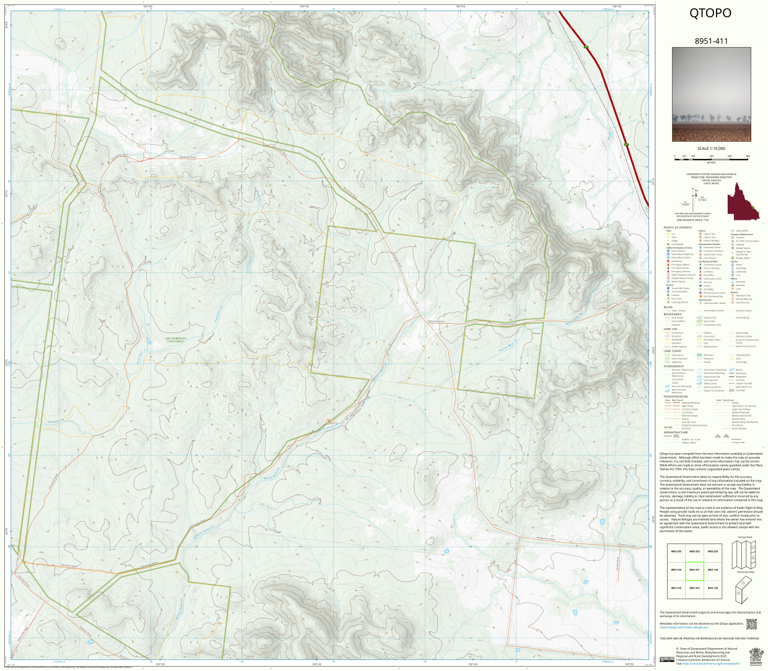Click the HYDROGRAPHY legend heading
This screenshot has height=671, width=768.
pos(673,366)
